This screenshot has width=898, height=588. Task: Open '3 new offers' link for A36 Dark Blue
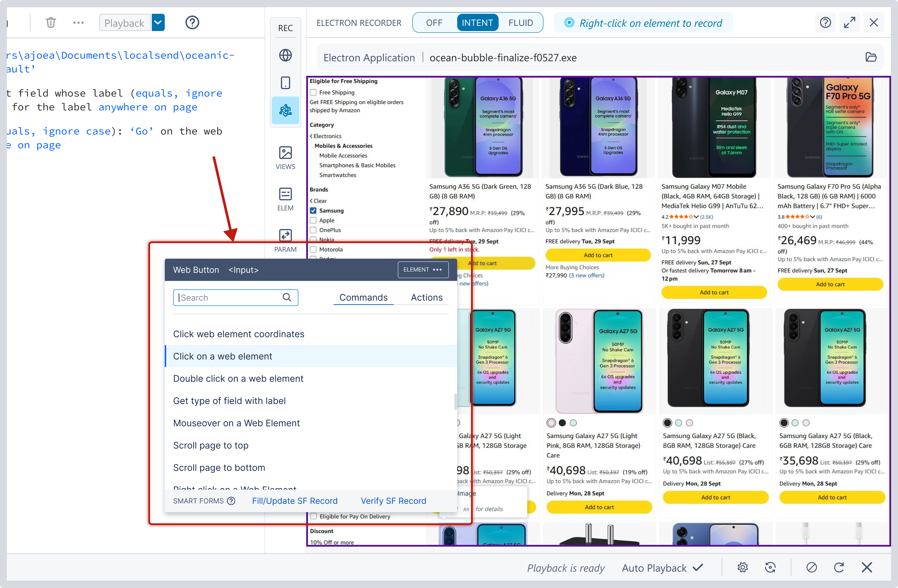[587, 275]
